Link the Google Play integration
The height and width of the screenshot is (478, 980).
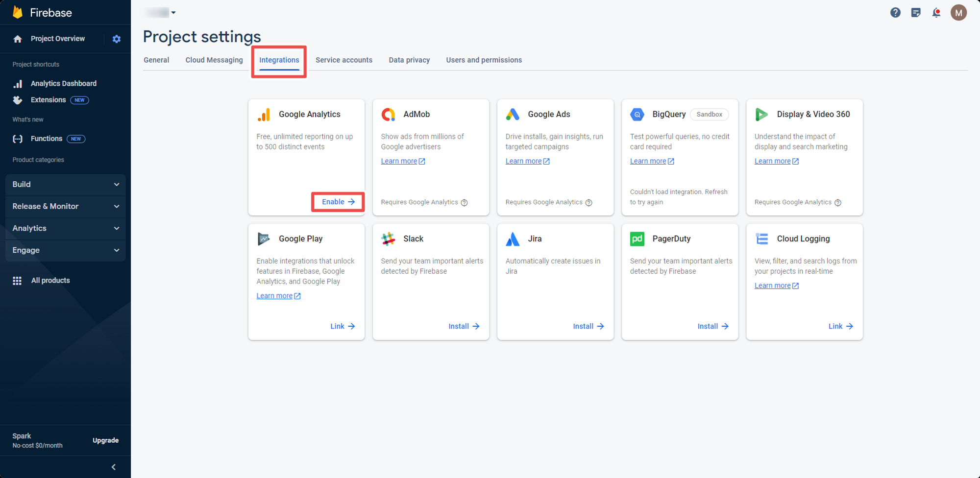tap(343, 327)
